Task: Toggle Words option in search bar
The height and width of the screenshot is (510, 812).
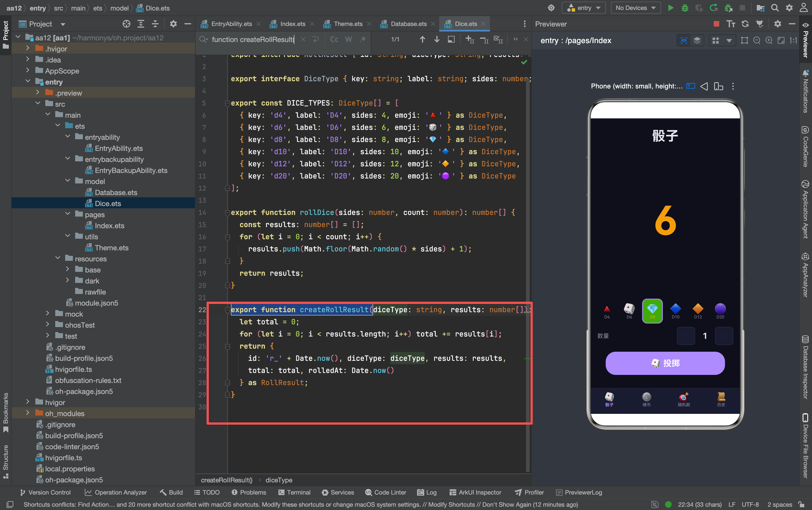Action: coord(348,40)
